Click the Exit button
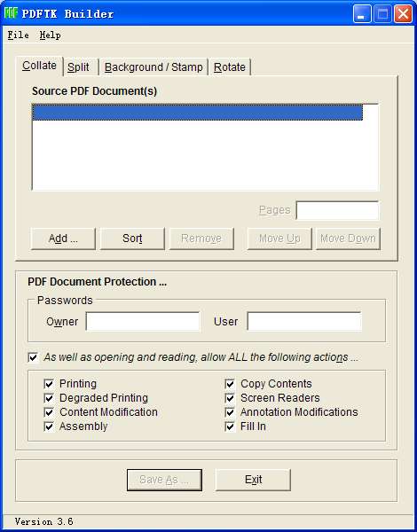Viewport: 417px width, 532px height. [254, 480]
